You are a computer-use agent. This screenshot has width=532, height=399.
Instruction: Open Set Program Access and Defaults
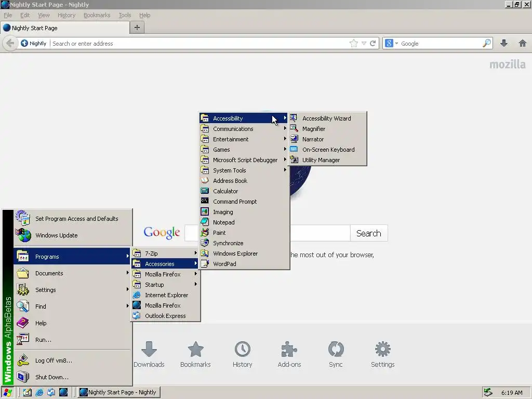[x=73, y=219]
